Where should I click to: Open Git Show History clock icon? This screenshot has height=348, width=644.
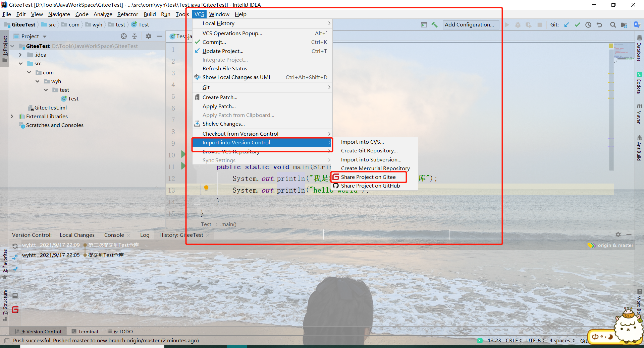pyautogui.click(x=588, y=25)
